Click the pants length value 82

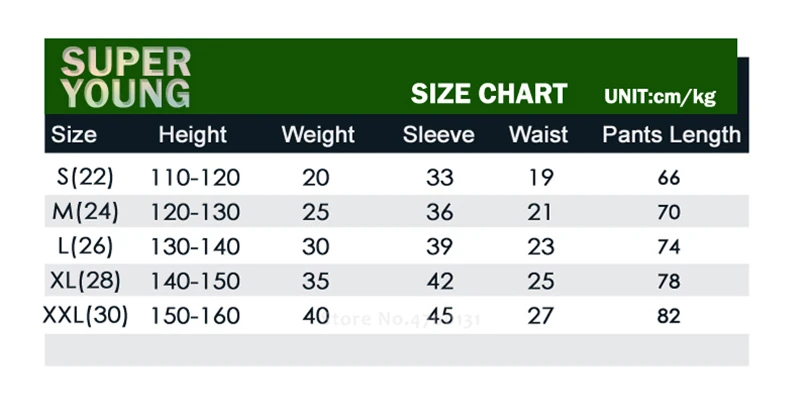(668, 316)
